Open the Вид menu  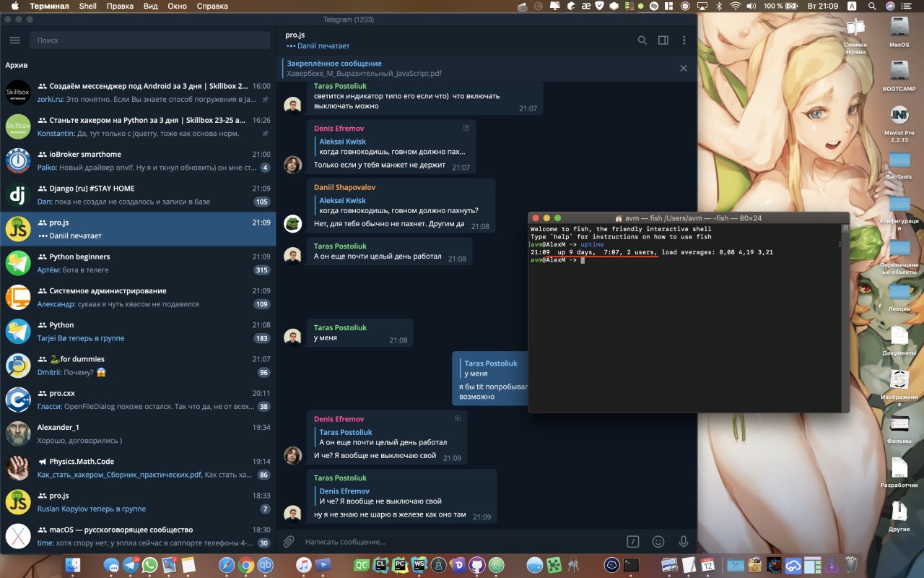[x=151, y=6]
